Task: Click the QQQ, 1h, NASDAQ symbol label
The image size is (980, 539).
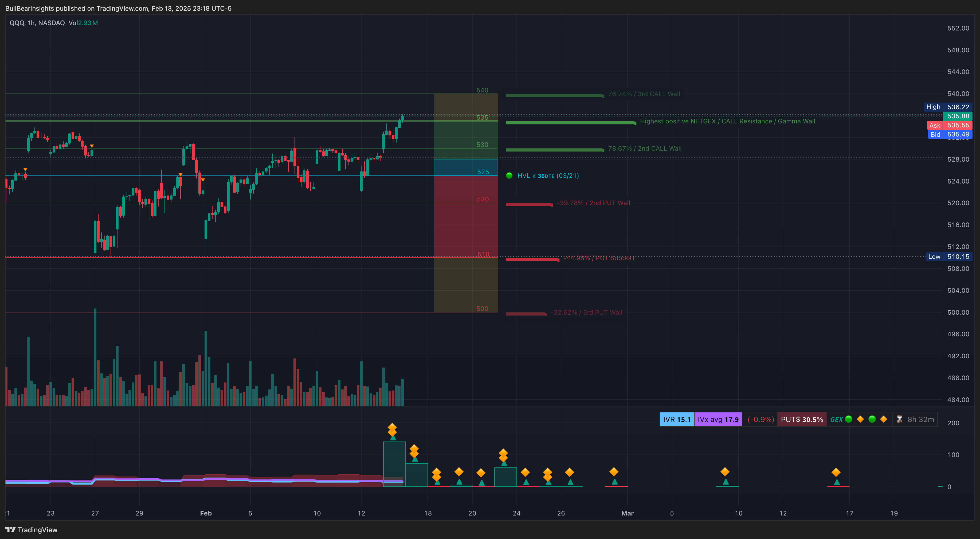Action: (x=37, y=23)
